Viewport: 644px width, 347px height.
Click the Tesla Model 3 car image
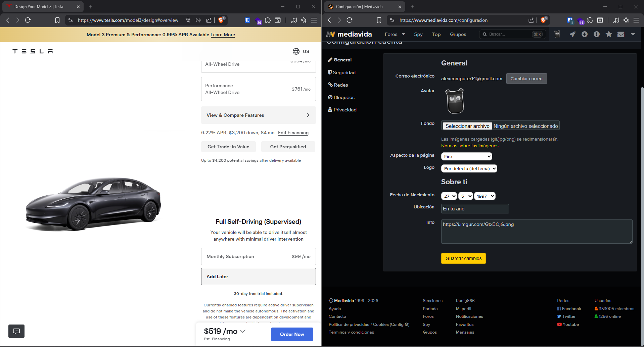click(x=93, y=204)
